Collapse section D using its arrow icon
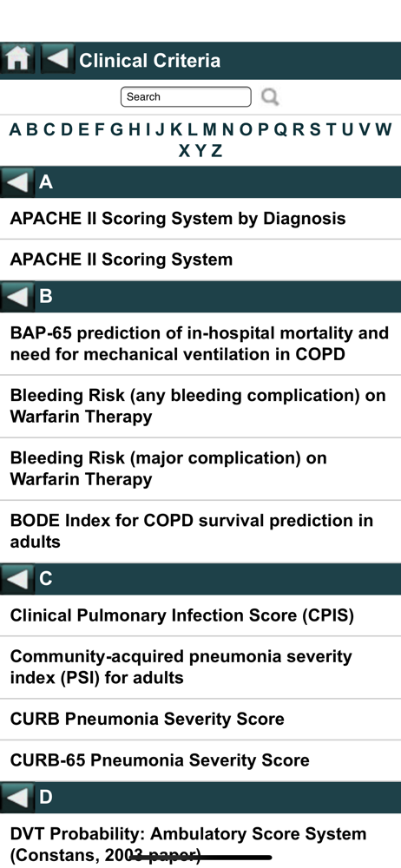This screenshot has width=401, height=868. click(17, 798)
